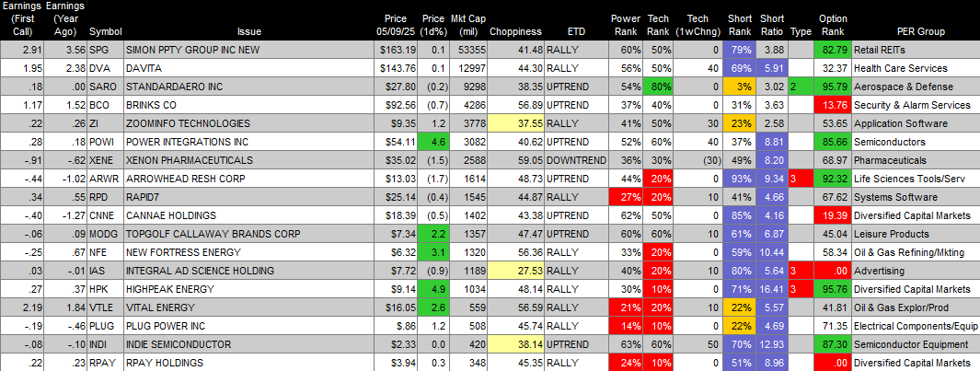Select the 12.93 Short Ratio cell
Viewport: 980px width, 371px height.
tap(772, 344)
